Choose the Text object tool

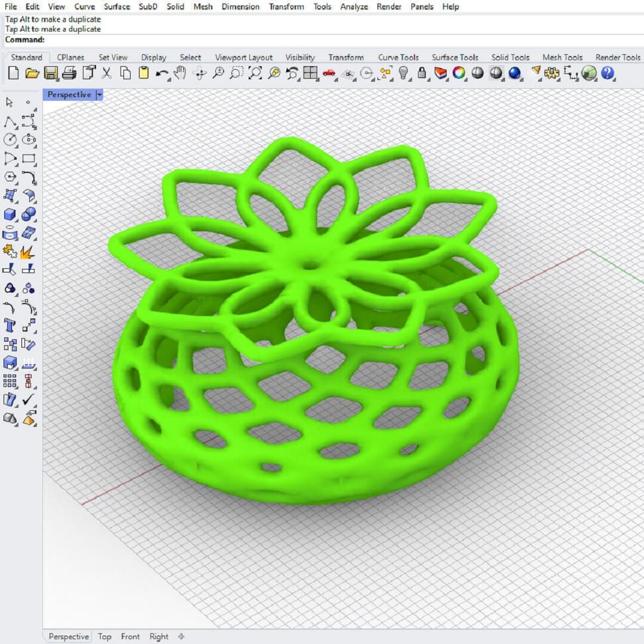coord(10,325)
